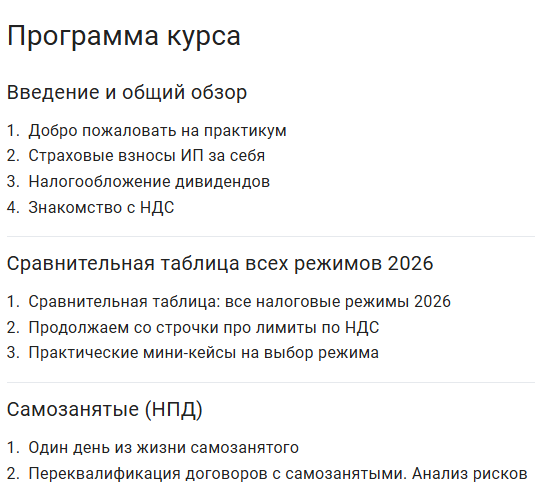Click the "Самозанятые (НПД)" section heading
Image resolution: width=535 pixels, height=499 pixels.
pos(105,409)
